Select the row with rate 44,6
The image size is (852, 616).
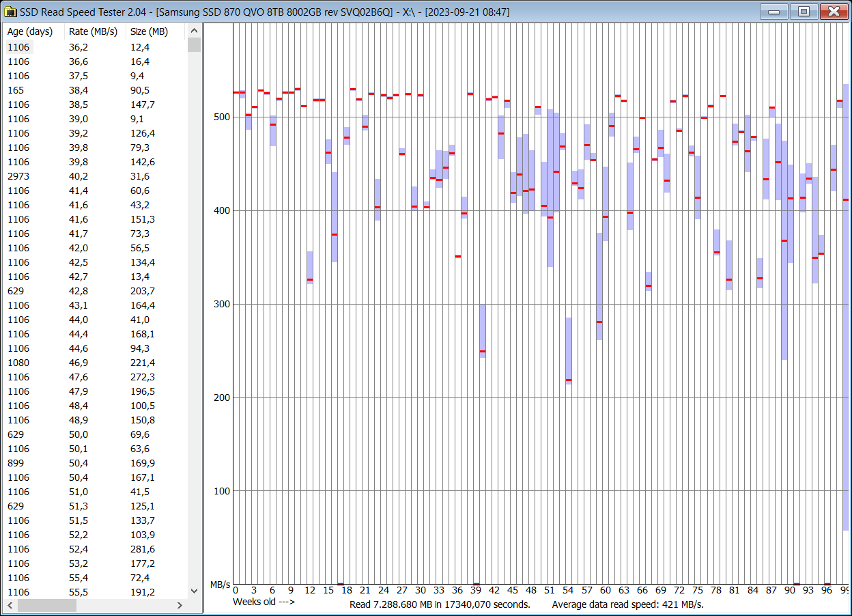pyautogui.click(x=96, y=348)
